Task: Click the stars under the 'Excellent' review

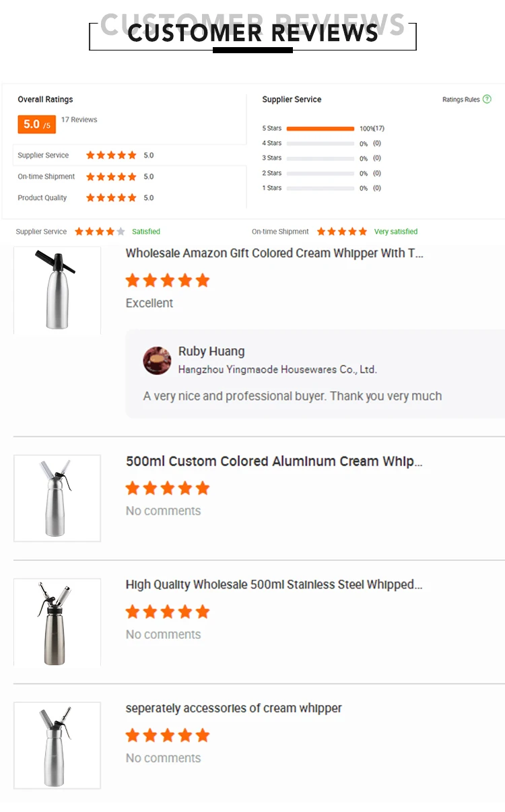Action: tap(168, 281)
